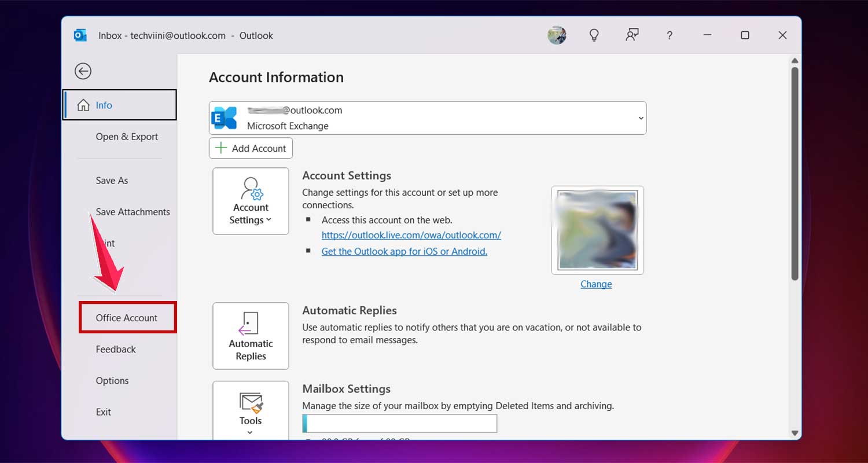Image resolution: width=868 pixels, height=463 pixels.
Task: Open the outlook.live.com web access link
Action: [411, 235]
